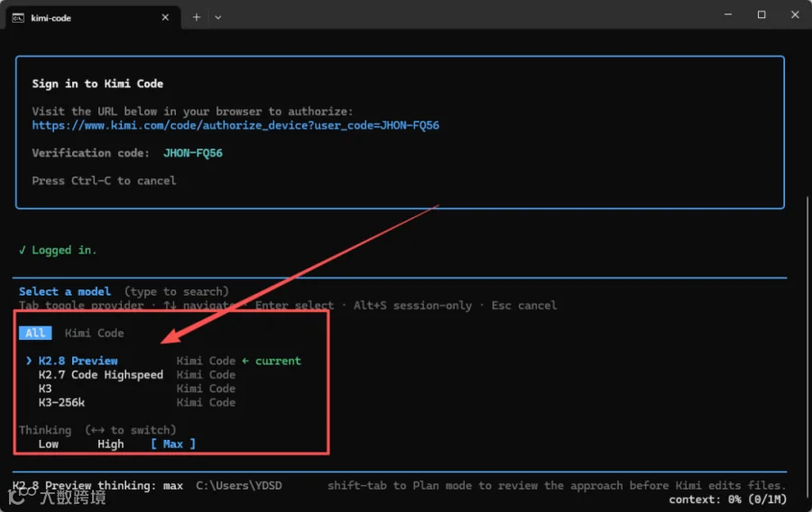The height and width of the screenshot is (512, 812).
Task: Click 'Press Ctrl-C to cancel' text
Action: point(104,181)
